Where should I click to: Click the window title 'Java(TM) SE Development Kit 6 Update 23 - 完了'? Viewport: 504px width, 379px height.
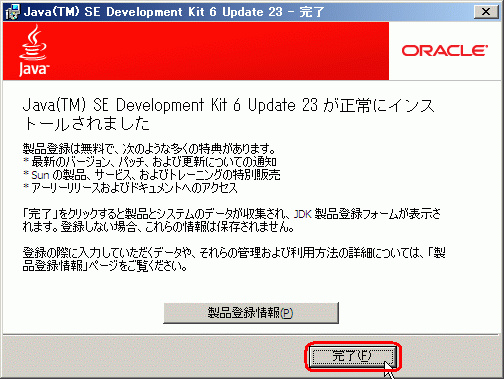pos(174,12)
